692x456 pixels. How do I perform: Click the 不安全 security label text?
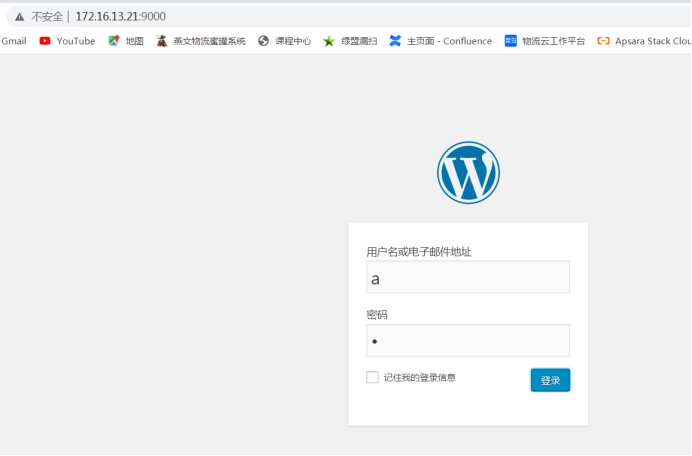[47, 17]
